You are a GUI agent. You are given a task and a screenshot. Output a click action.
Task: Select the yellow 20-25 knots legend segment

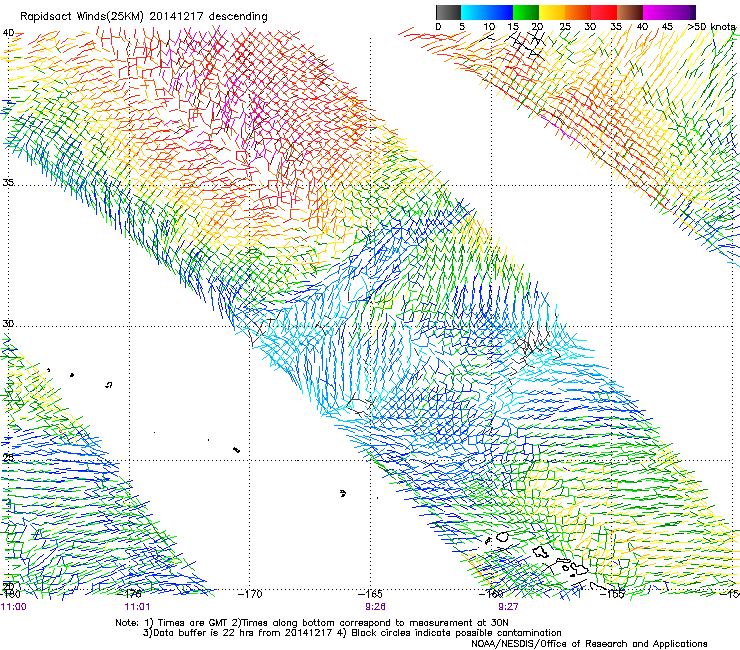coord(552,12)
